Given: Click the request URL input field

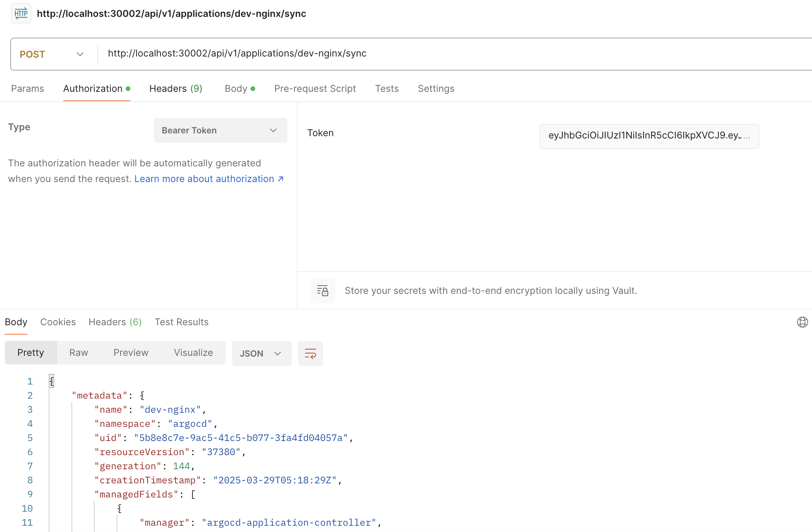Looking at the screenshot, I should coord(432,54).
